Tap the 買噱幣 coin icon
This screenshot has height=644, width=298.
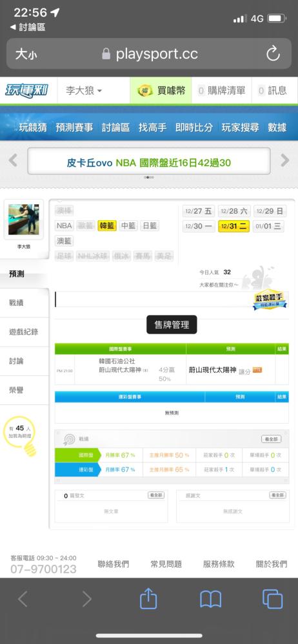[144, 90]
